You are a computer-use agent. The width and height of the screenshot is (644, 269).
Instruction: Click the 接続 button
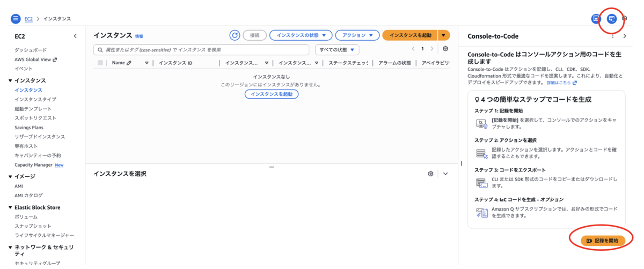point(255,35)
